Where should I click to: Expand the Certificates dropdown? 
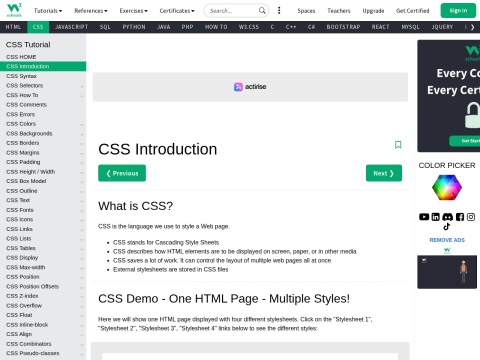[177, 11]
